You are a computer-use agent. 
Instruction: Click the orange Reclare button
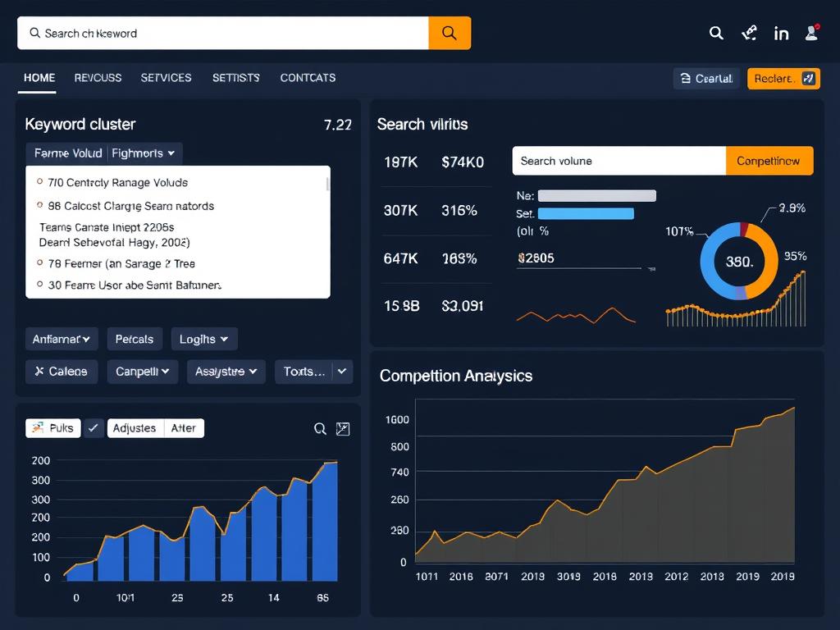pos(783,78)
